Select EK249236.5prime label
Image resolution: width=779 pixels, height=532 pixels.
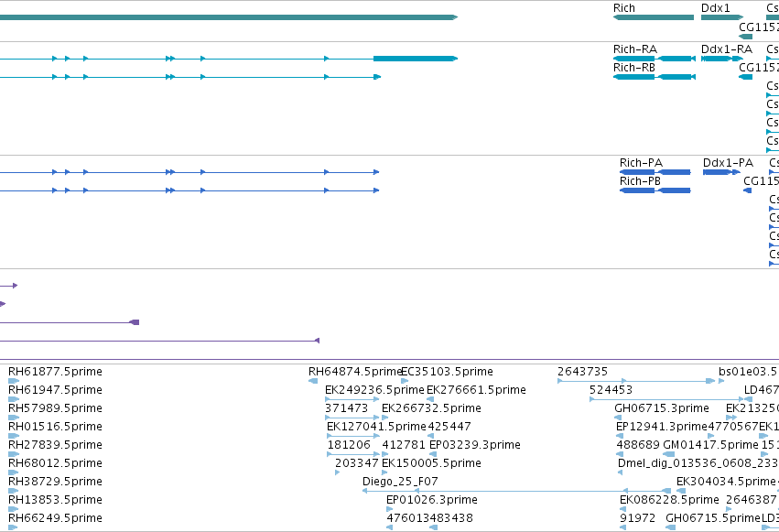(x=374, y=390)
